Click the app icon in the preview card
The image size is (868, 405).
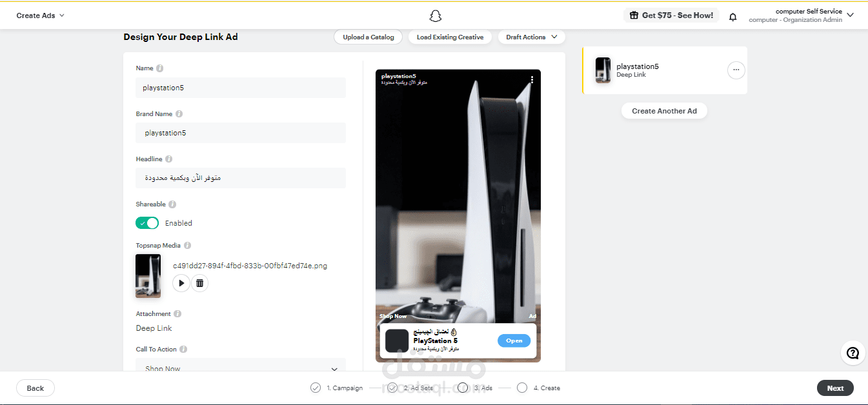click(397, 341)
